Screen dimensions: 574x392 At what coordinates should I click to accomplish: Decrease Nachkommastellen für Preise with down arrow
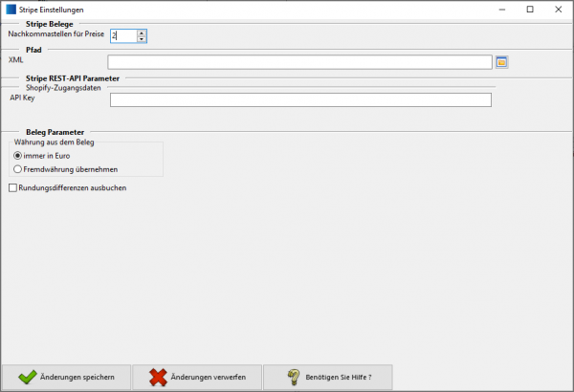click(x=142, y=39)
